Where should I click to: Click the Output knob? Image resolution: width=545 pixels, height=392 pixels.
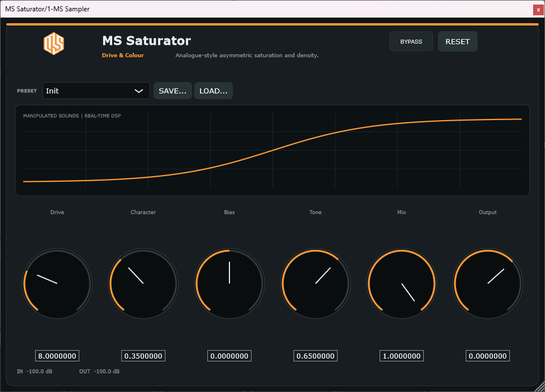488,284
